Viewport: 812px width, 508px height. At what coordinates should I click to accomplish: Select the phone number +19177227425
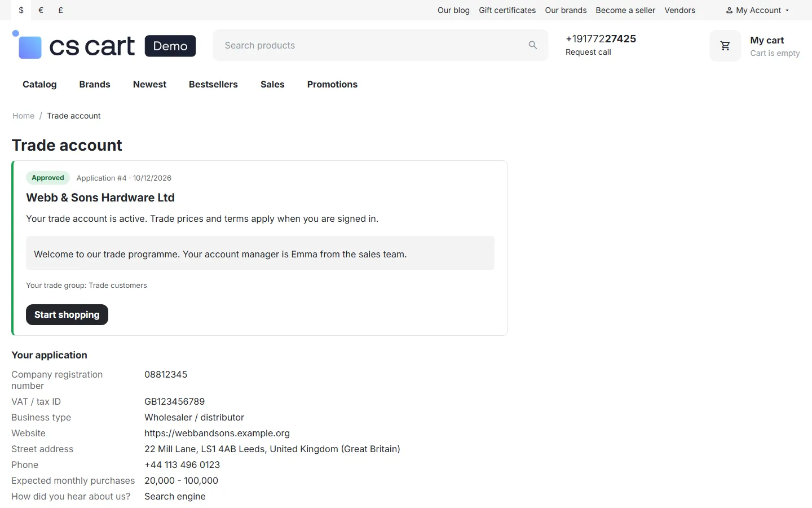(601, 38)
